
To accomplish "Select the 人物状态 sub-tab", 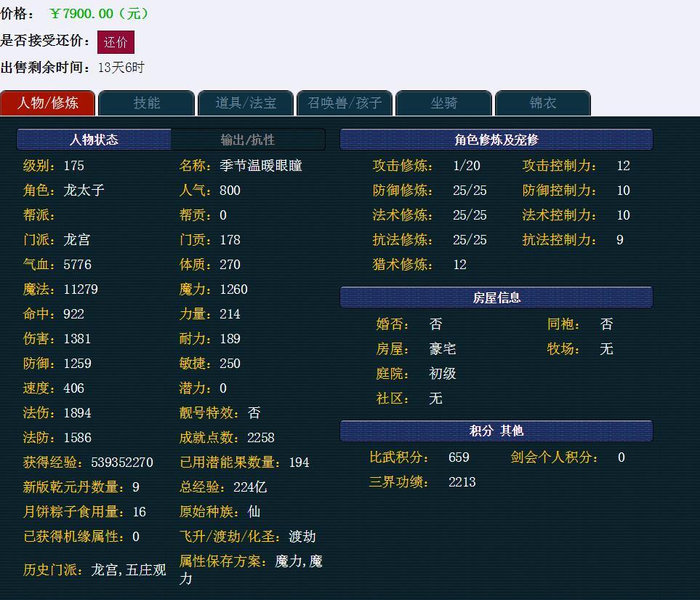I will [94, 140].
